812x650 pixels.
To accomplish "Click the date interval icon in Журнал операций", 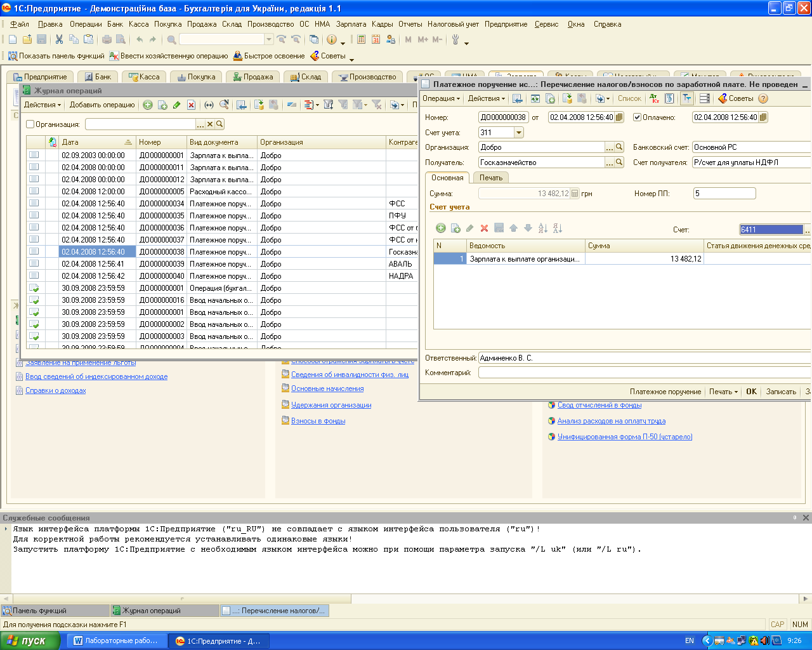I will click(209, 105).
